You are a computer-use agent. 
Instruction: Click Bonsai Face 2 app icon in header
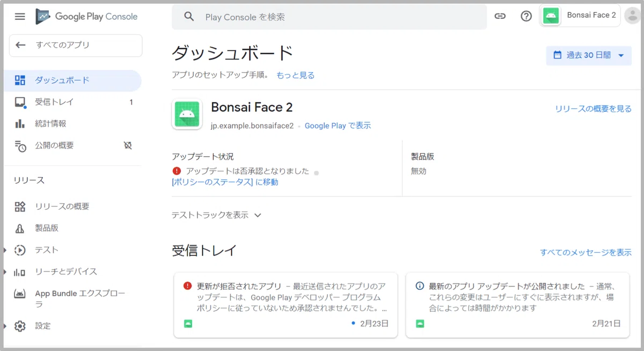pos(551,15)
